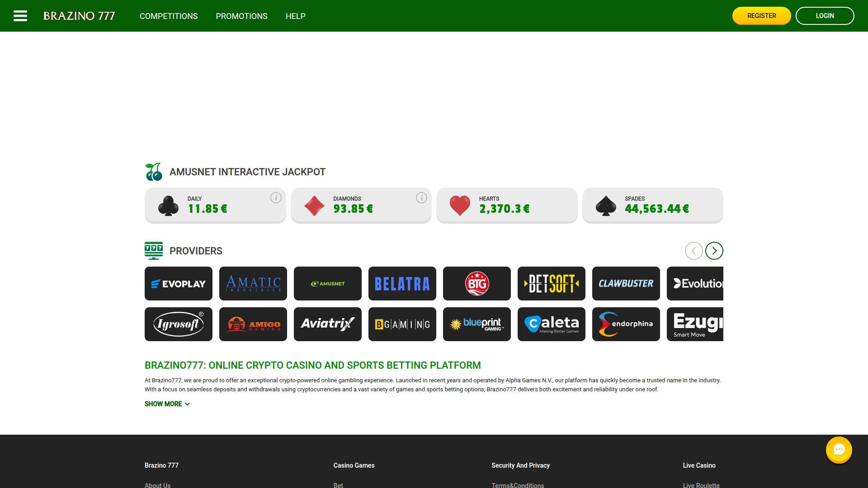View info for the Daily jackpot

pyautogui.click(x=276, y=197)
